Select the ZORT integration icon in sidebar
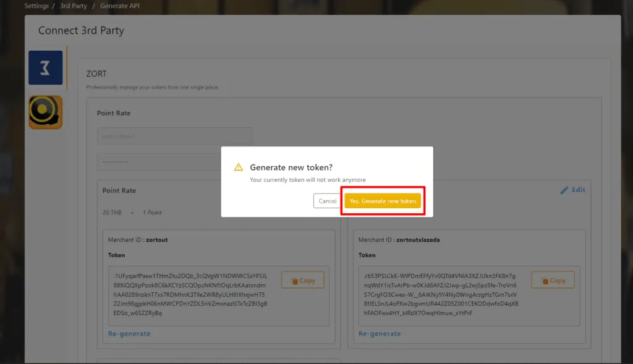 point(45,67)
